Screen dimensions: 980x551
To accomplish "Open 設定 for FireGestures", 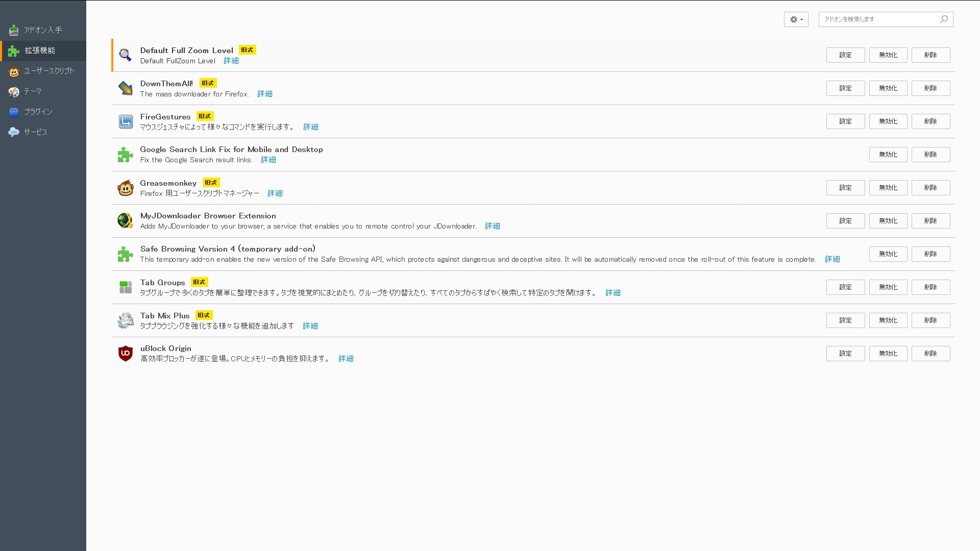I will (x=845, y=121).
